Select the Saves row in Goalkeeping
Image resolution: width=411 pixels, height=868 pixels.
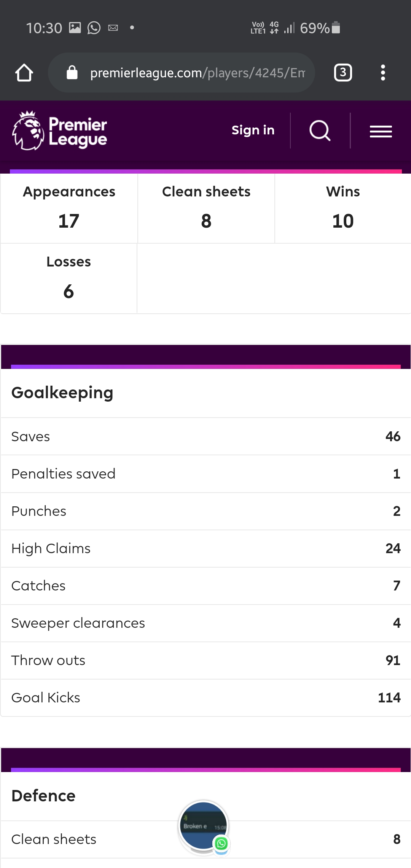(x=205, y=436)
